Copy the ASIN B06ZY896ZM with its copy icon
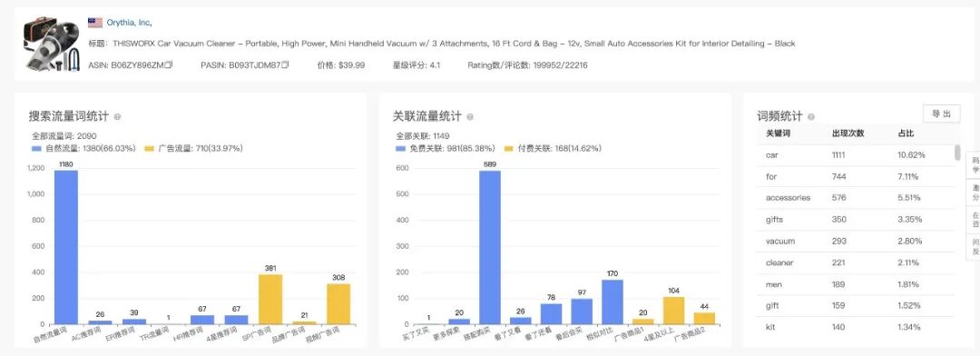980x356 pixels. [x=169, y=64]
